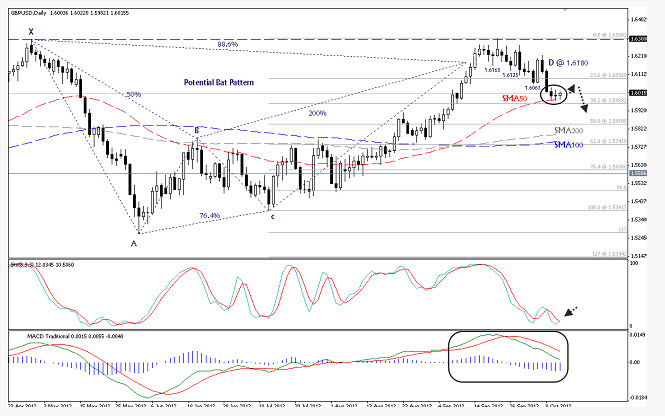The width and height of the screenshot is (665, 416).
Task: Click the 76.4 Fibonacci level label at the right
Action: (x=609, y=167)
